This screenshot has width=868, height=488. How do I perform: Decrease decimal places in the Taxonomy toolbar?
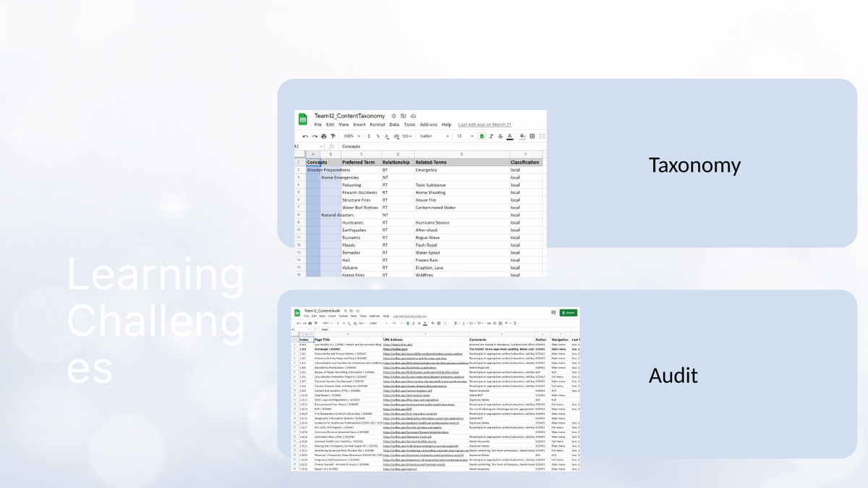coord(386,136)
